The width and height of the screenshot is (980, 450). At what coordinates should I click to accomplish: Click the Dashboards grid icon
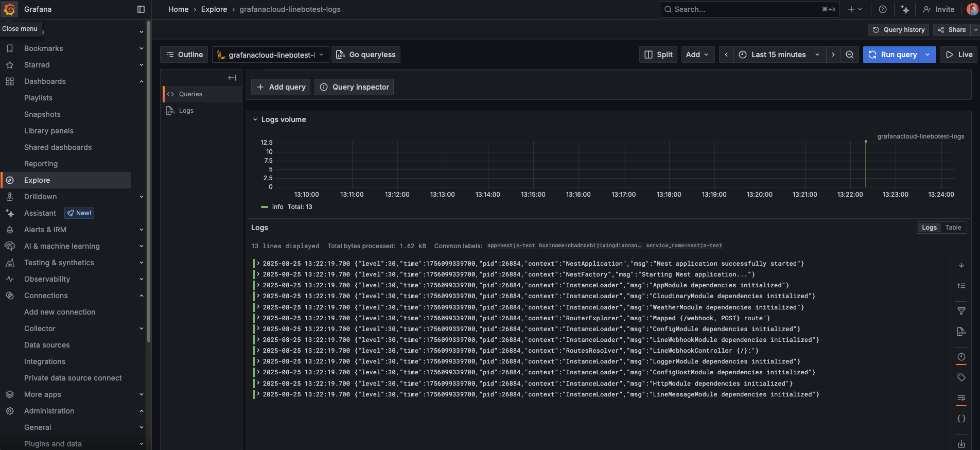coord(10,81)
